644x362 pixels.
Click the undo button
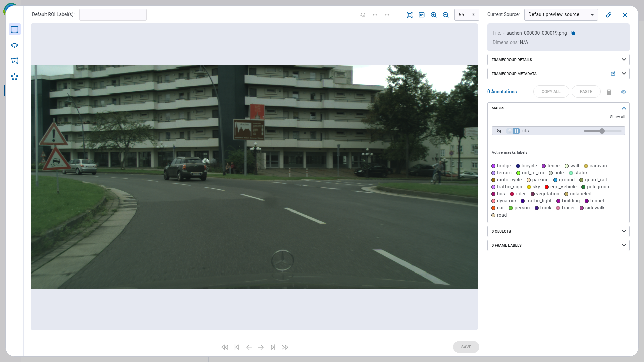click(x=375, y=15)
